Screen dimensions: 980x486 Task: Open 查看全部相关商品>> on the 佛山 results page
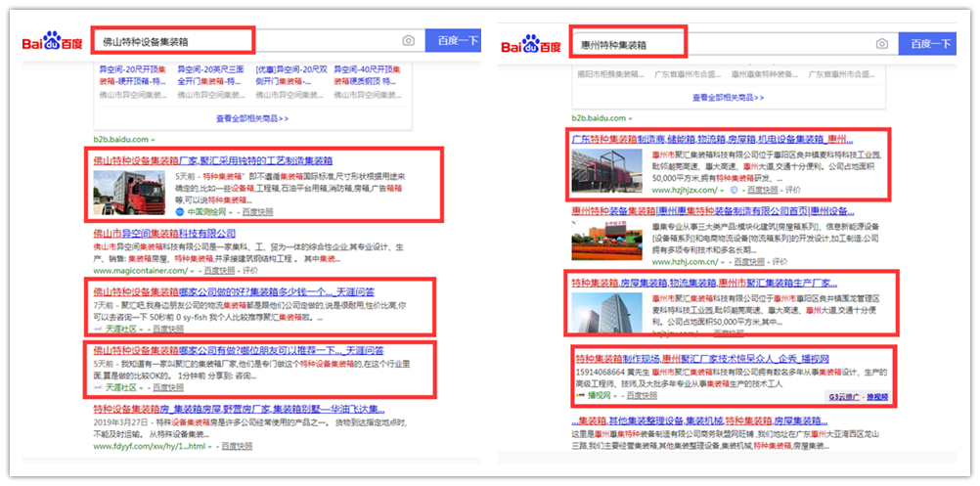(x=252, y=118)
